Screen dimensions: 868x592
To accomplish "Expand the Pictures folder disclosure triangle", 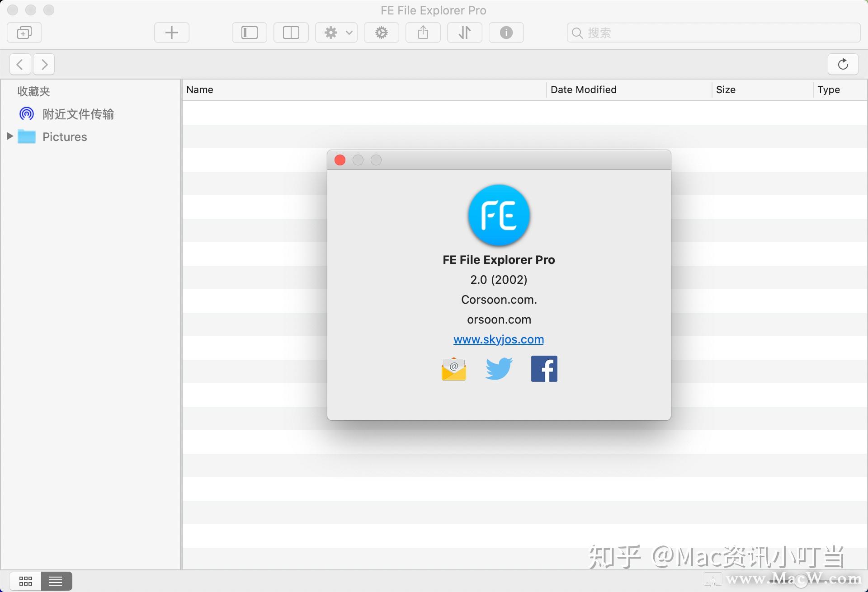I will [9, 136].
